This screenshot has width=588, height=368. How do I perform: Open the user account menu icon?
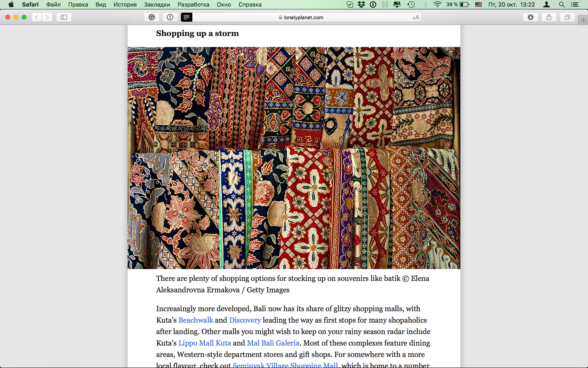546,5
